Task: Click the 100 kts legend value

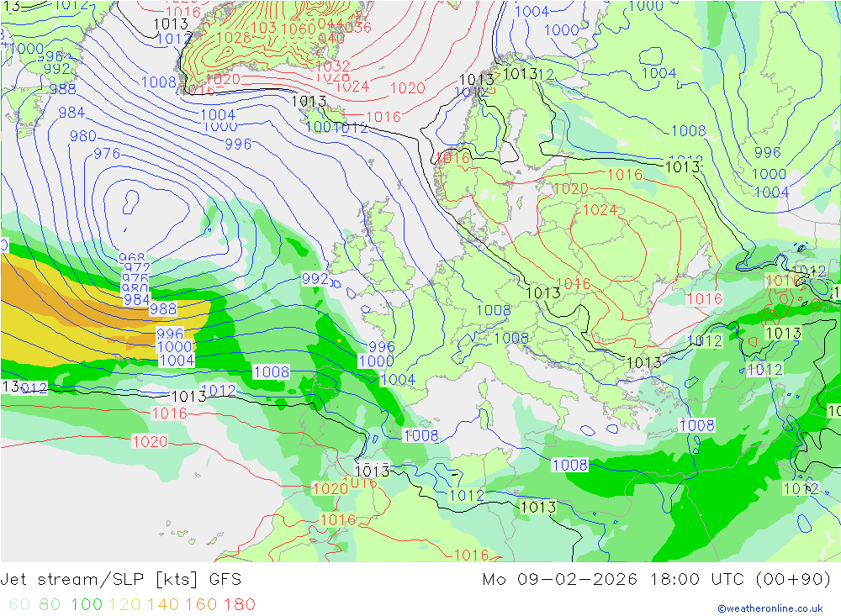Action: coord(87,604)
